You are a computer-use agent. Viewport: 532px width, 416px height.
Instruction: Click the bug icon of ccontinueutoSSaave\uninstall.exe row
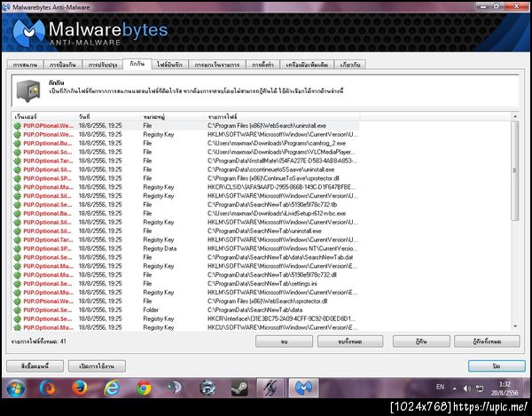tap(17, 170)
